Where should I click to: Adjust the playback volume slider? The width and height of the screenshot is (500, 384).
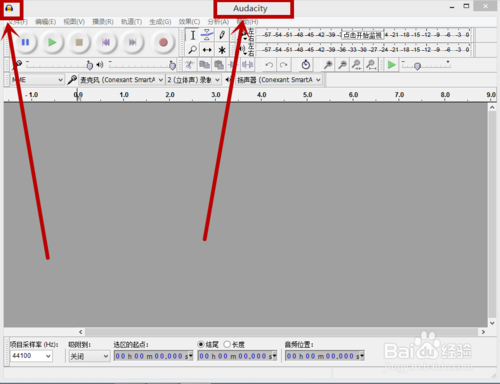point(172,65)
